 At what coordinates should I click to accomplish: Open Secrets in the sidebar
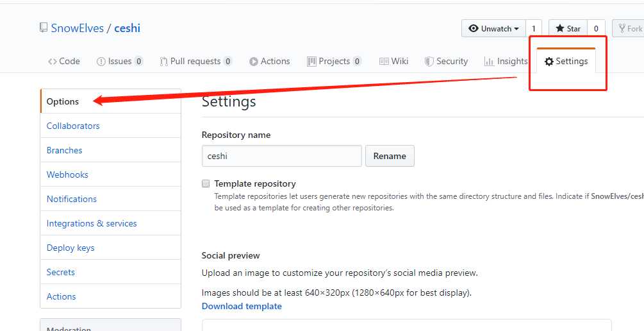tap(110, 272)
